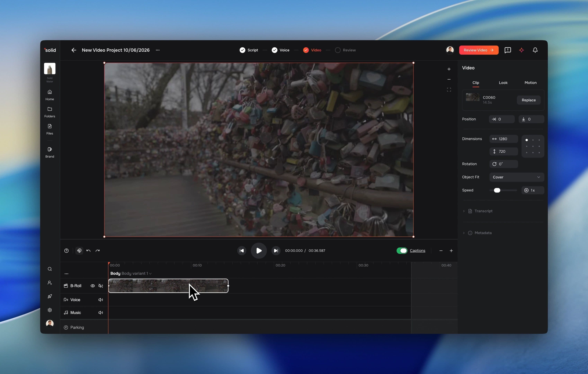Click the search icon in sidebar
The width and height of the screenshot is (588, 374).
tap(50, 269)
